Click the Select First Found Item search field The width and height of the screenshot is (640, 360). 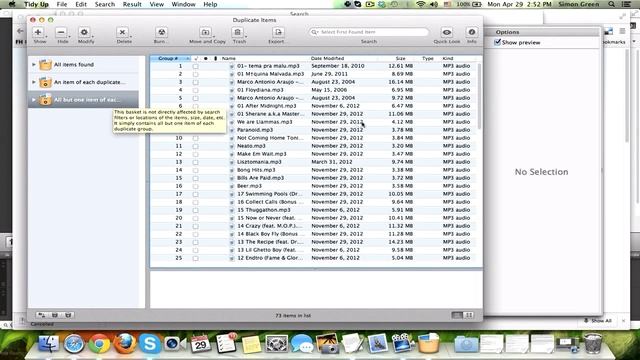click(369, 32)
